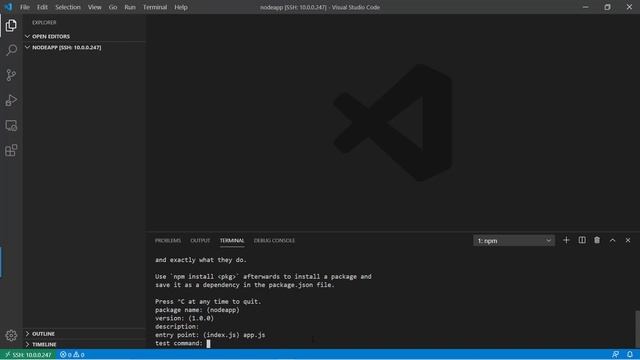Select terminal from the 1: npm dropdown
This screenshot has width=640, height=360.
coord(514,241)
